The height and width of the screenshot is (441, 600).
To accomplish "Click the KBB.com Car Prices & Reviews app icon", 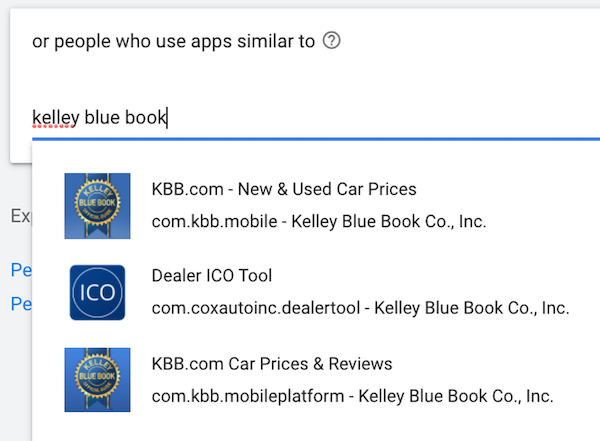I will [97, 379].
